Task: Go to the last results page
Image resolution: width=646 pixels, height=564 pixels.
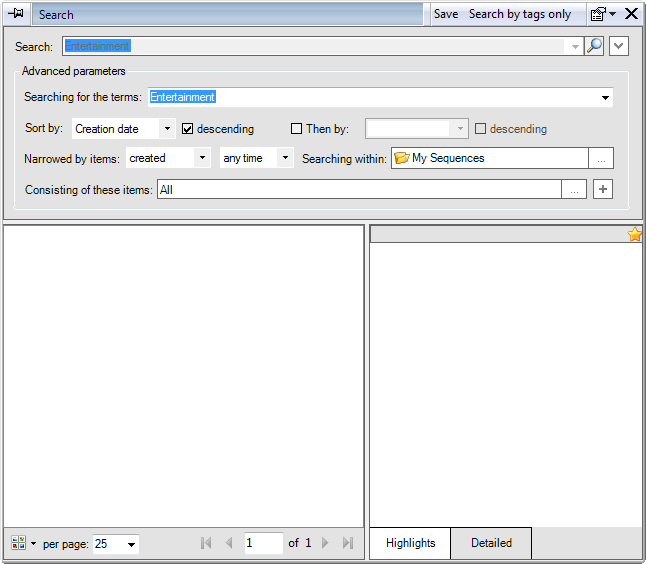Action: click(x=348, y=543)
